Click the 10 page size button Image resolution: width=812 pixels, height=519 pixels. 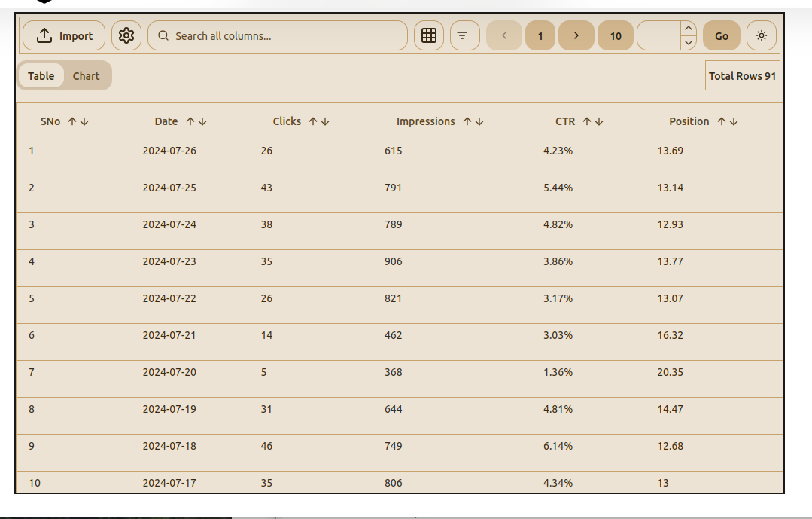[x=615, y=35]
